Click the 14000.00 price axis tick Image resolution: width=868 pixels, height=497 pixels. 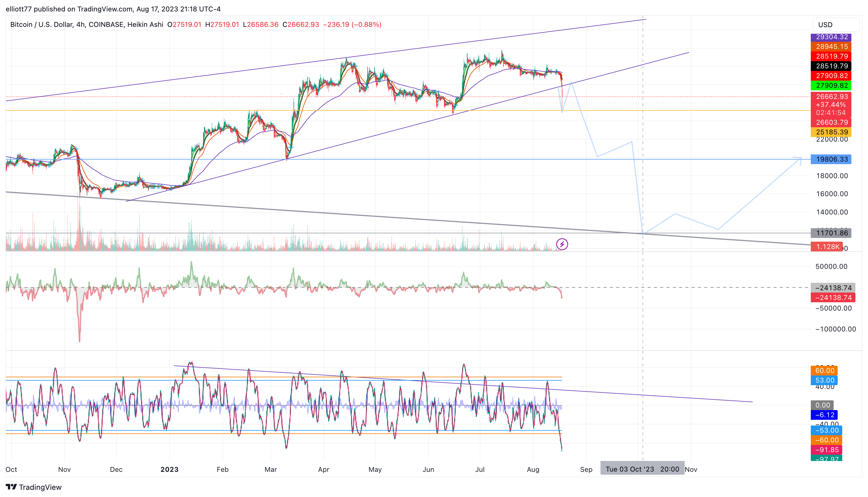[832, 212]
